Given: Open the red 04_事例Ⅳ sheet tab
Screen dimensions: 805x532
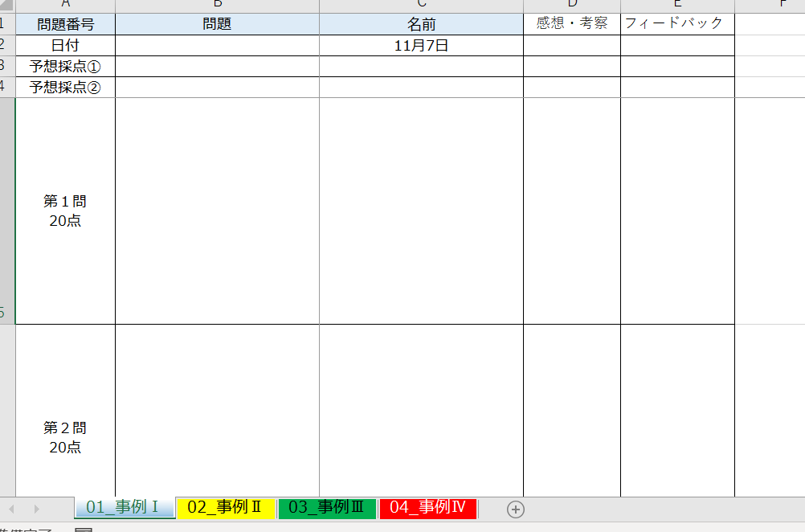Looking at the screenshot, I should (427, 508).
